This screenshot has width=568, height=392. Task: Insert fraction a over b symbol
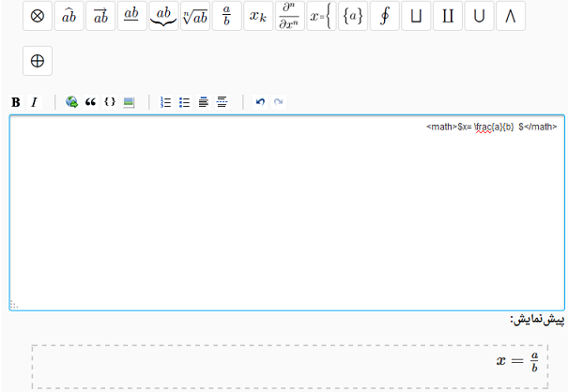coord(226,16)
